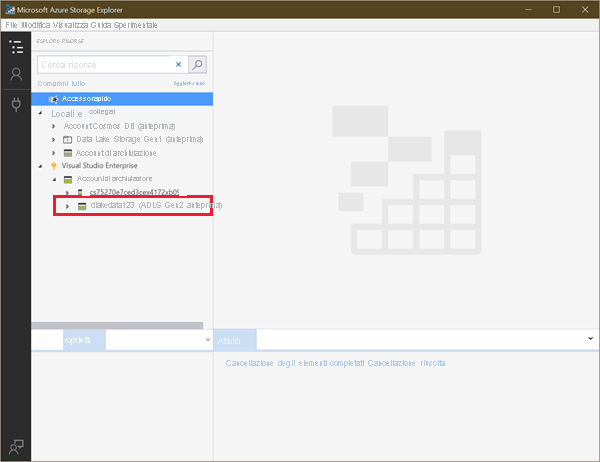
Task: Select the Visual Studio Enterprise label
Action: [x=99, y=165]
